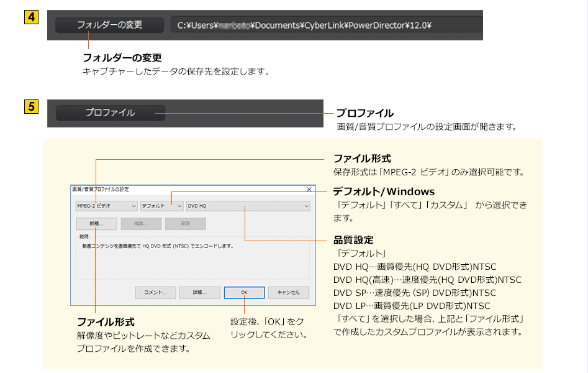Click the 品質設定 heading text
The image size is (588, 373).
coord(353,240)
